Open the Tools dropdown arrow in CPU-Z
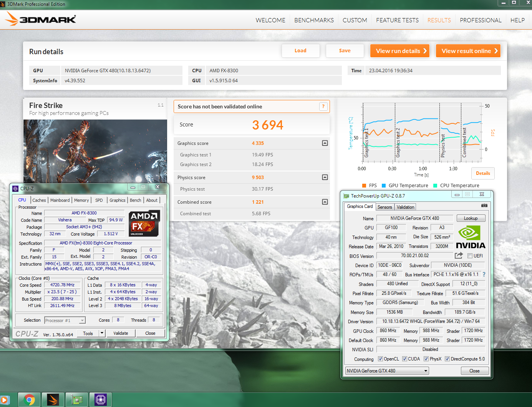The width and height of the screenshot is (532, 407). (x=102, y=333)
